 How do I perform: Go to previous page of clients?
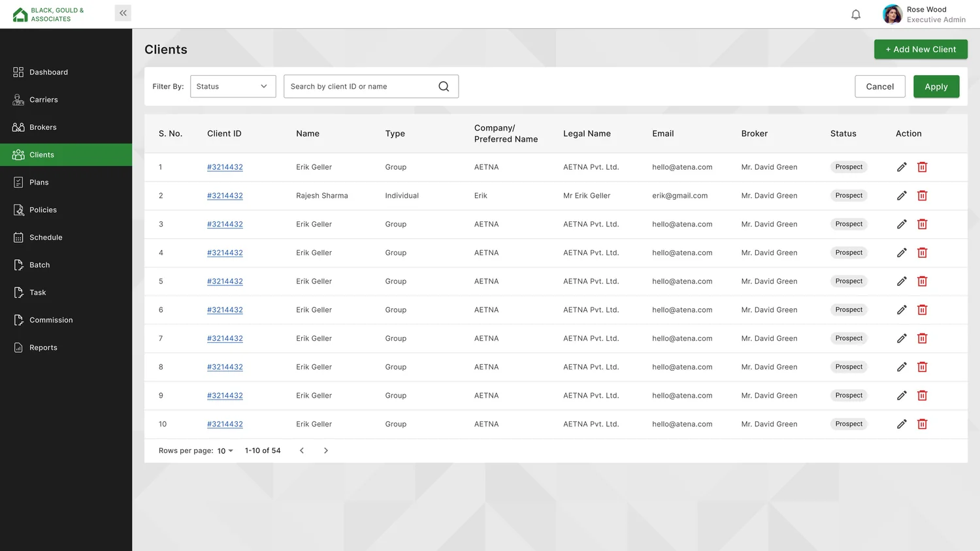302,450
